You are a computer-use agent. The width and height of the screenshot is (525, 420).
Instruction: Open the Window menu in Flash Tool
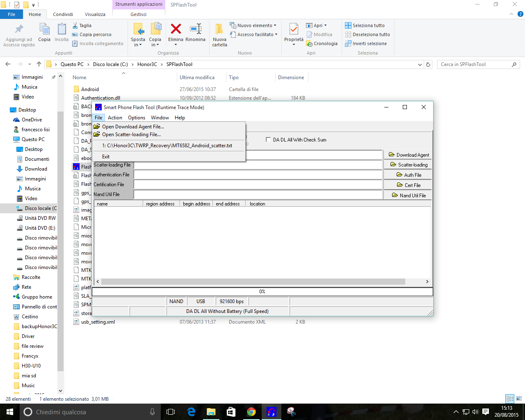160,118
